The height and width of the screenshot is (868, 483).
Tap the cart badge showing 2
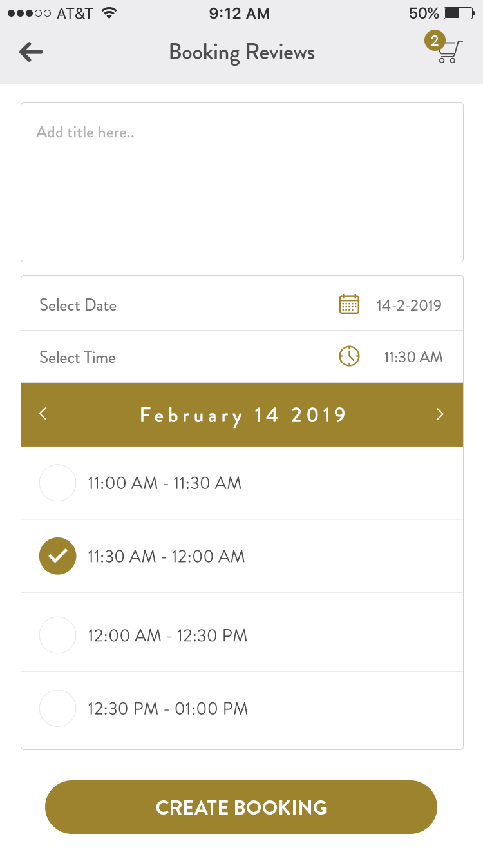point(435,41)
